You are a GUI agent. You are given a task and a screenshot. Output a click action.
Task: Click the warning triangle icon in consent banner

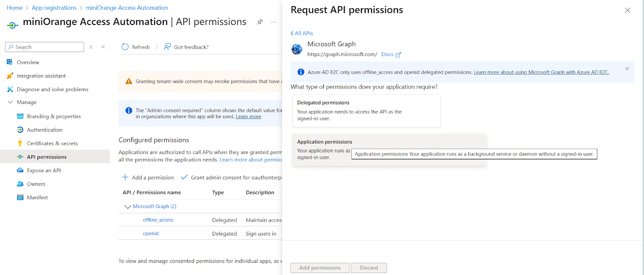[x=129, y=81]
